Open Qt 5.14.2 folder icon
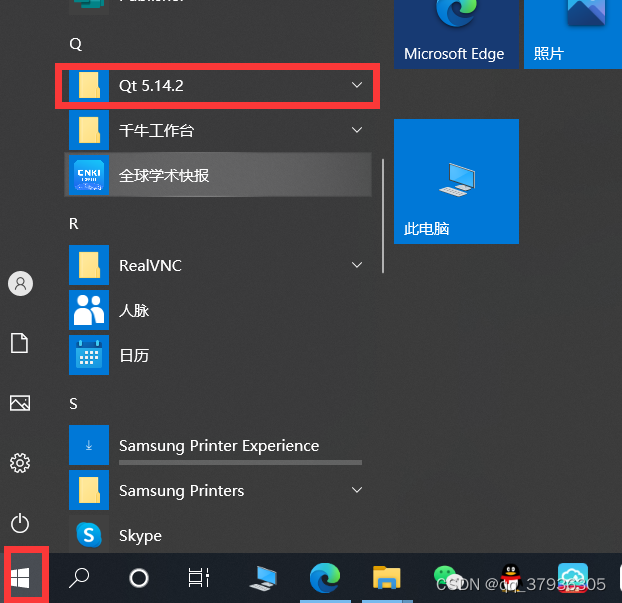Screen dimensions: 622x603 click(89, 85)
